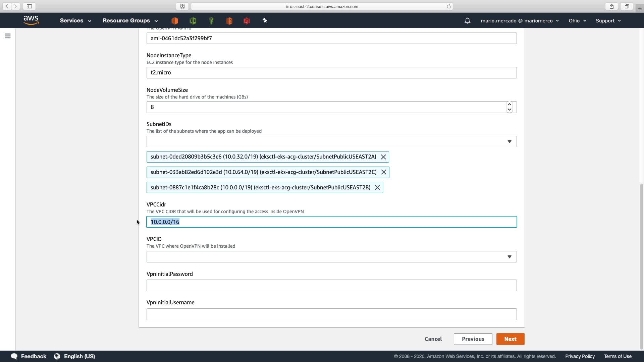644x362 pixels.
Task: Expand the VPCID dropdown
Action: point(509,257)
